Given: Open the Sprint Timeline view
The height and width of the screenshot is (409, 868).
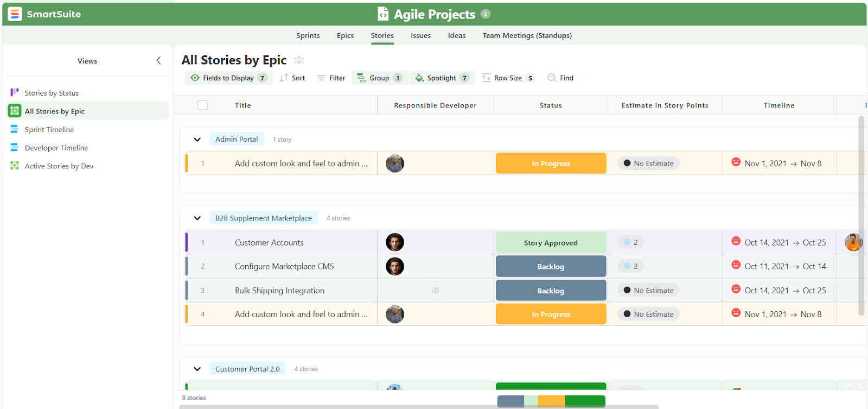Looking at the screenshot, I should click(87, 129).
